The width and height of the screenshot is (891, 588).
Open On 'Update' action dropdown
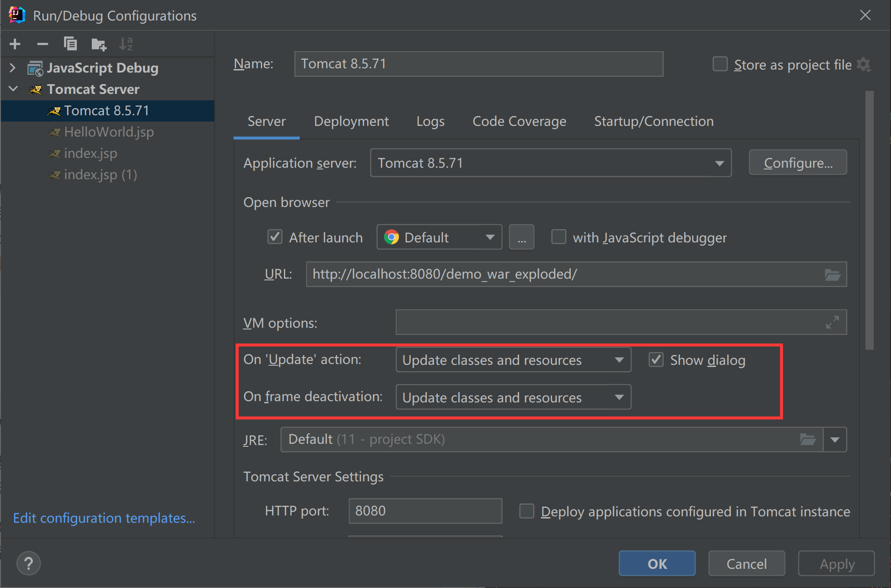tap(513, 360)
